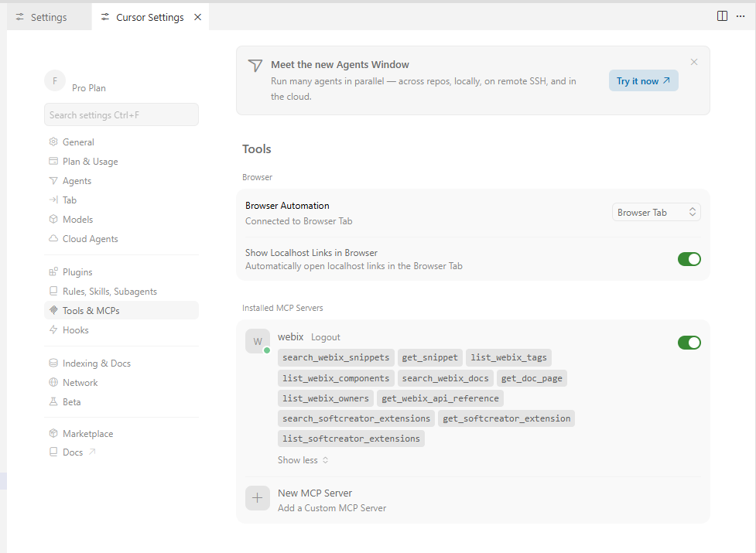Click the Plugins icon in sidebar

(x=53, y=271)
